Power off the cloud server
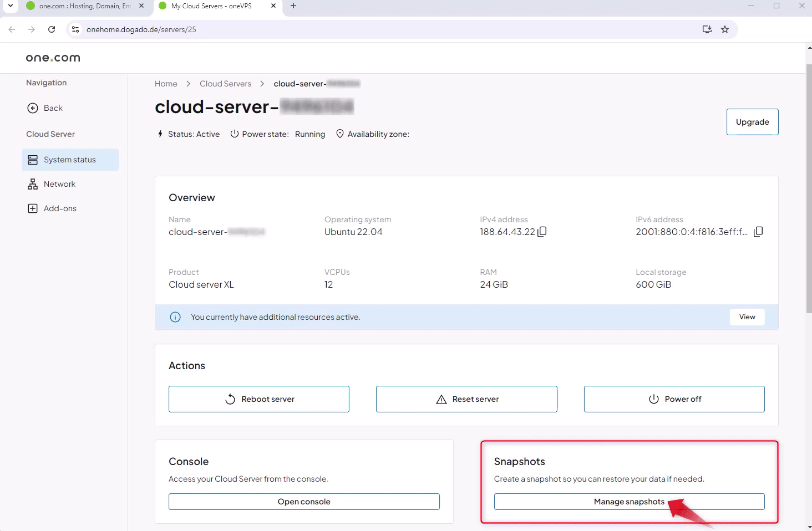Viewport: 812px width, 531px height. (x=674, y=399)
